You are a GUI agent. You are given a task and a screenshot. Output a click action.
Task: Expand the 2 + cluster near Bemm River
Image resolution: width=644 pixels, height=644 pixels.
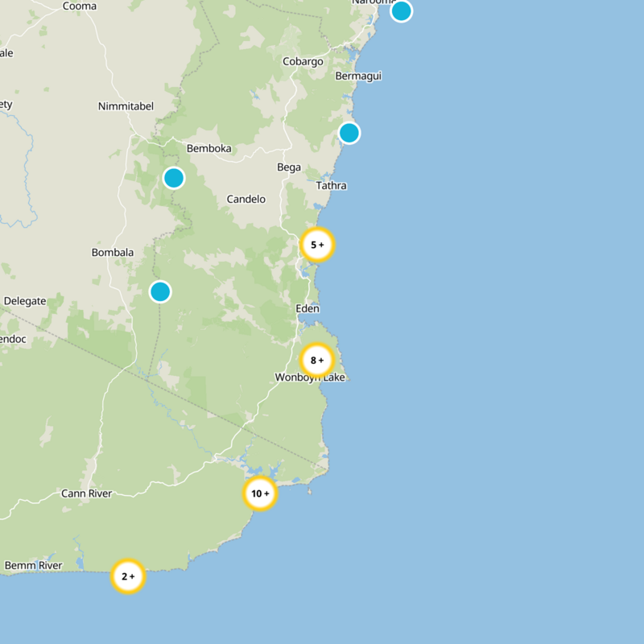click(128, 576)
